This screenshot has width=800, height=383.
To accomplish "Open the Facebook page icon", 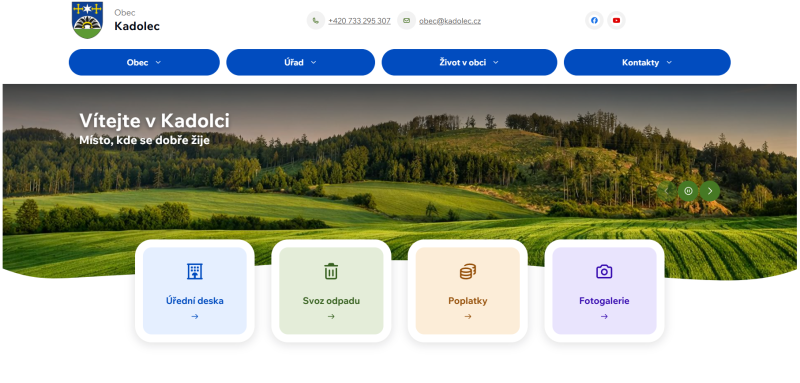I will pos(594,20).
